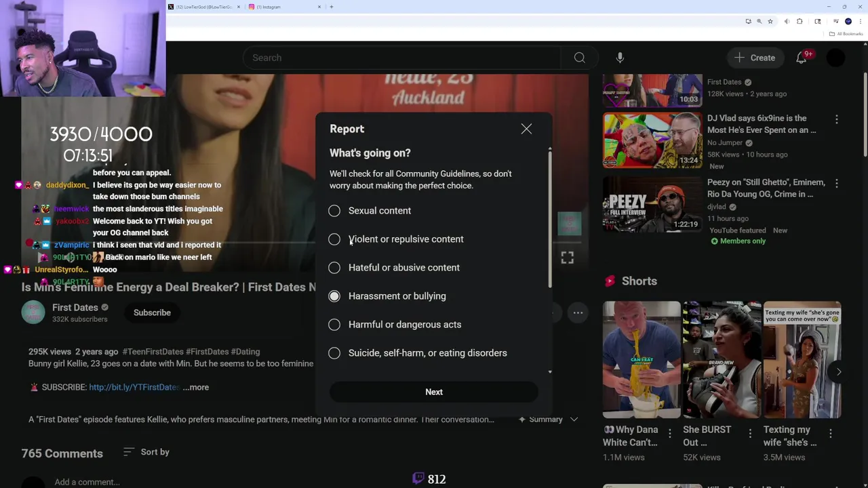Open the comments Sort by menu
The width and height of the screenshot is (868, 488).
(x=146, y=452)
